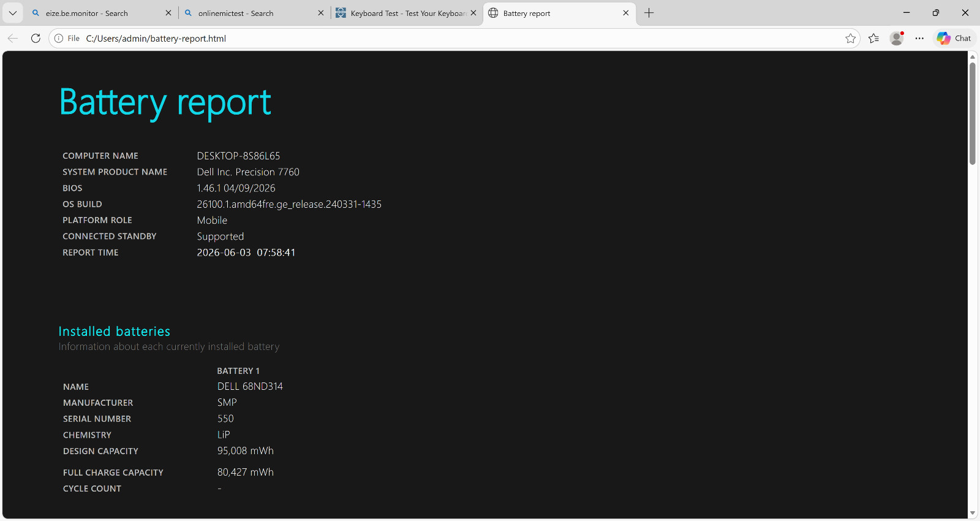Close the Keyboard Test tab

473,13
